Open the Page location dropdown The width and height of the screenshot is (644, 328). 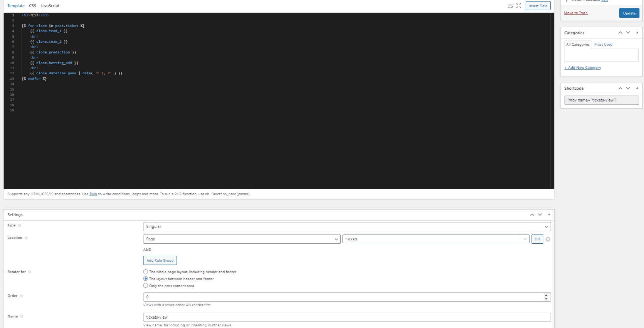(242, 239)
